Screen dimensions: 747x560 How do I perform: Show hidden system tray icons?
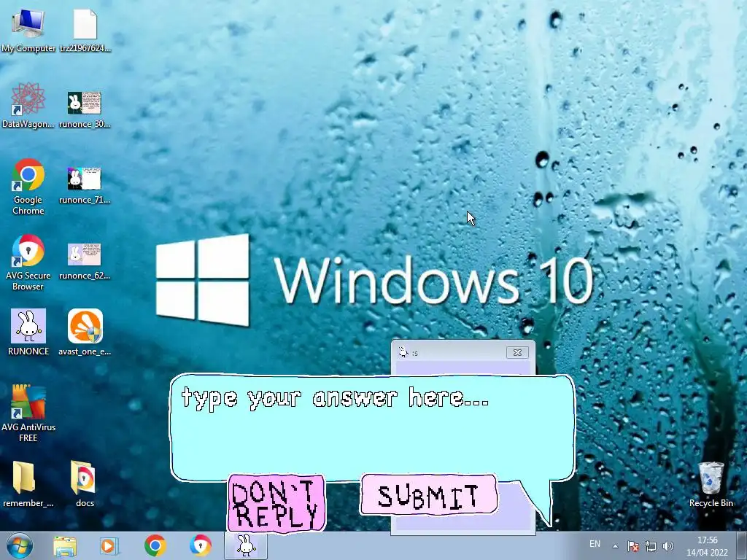615,547
